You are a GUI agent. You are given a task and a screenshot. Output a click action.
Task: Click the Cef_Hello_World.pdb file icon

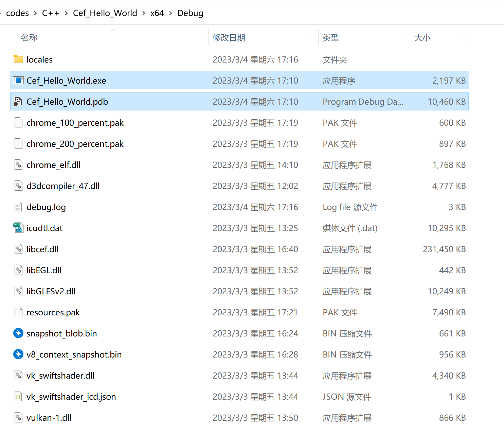(x=18, y=102)
